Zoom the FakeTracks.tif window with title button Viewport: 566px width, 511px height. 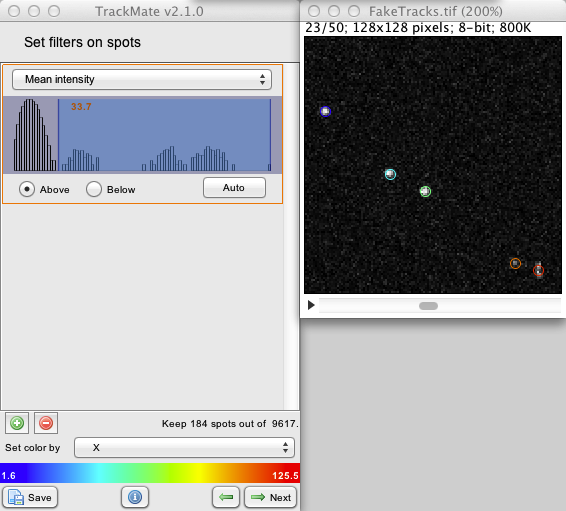tap(354, 11)
